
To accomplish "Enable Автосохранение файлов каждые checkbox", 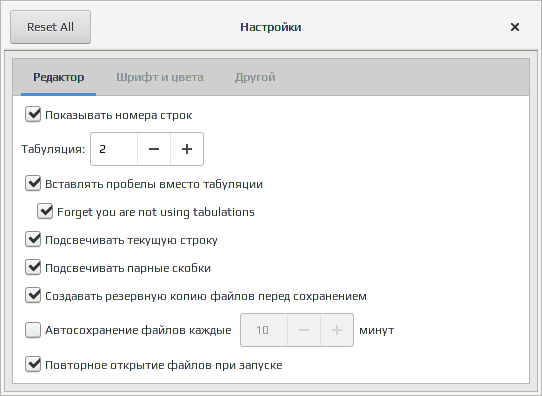I will [33, 330].
